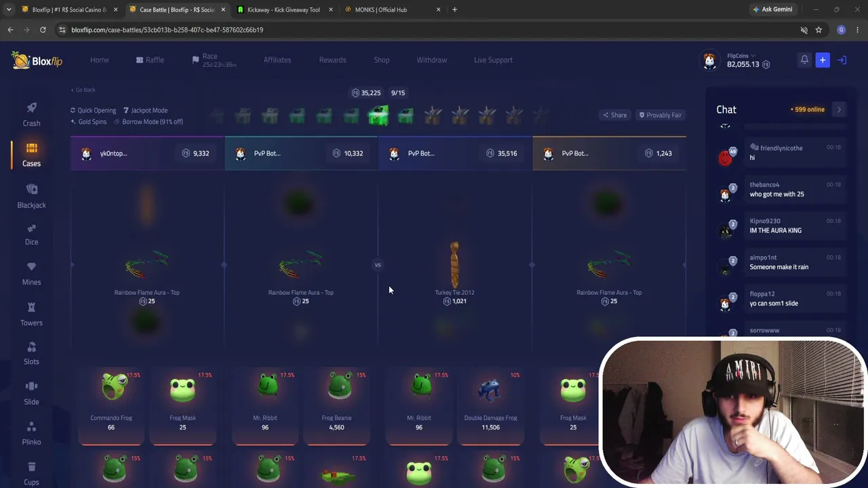The image size is (868, 488).
Task: Collapse the chat panel with arrow
Action: (839, 109)
